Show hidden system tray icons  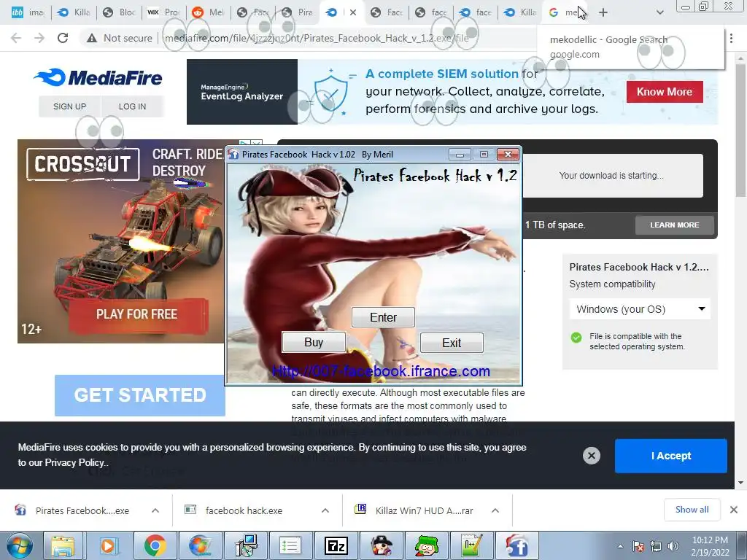[620, 546]
